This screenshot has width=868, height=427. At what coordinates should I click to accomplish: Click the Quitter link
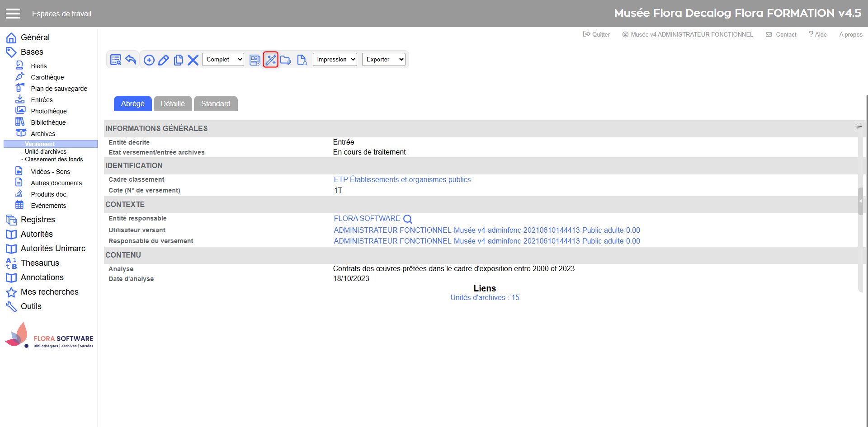(x=597, y=34)
